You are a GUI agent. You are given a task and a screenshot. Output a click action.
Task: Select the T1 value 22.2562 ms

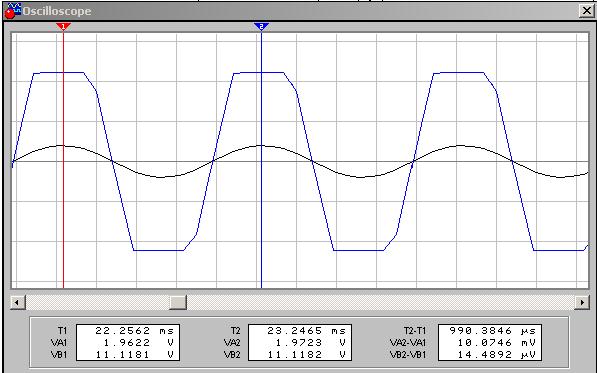134,331
